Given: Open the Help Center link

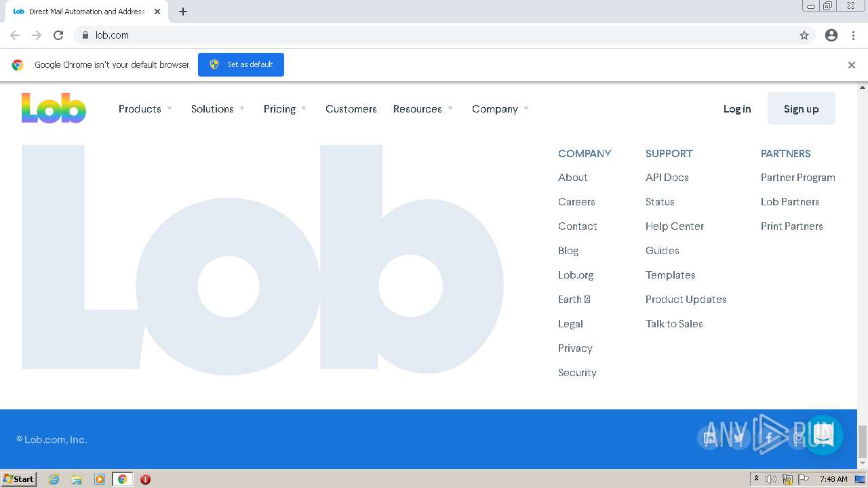Looking at the screenshot, I should 675,226.
